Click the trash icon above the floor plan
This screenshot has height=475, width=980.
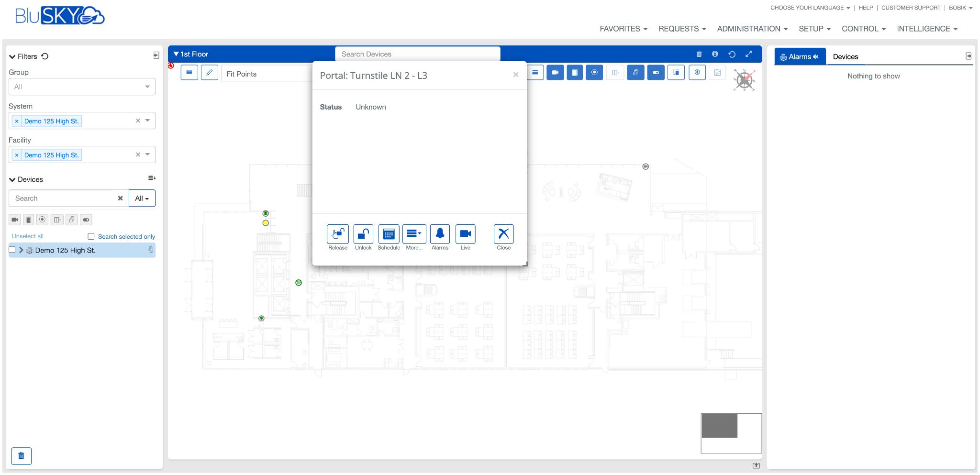click(699, 54)
